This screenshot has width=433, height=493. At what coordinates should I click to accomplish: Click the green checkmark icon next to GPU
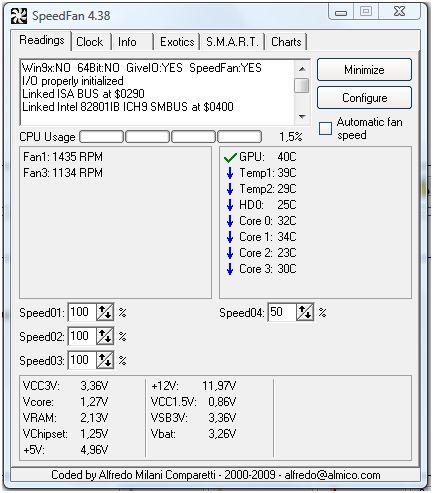[x=230, y=157]
